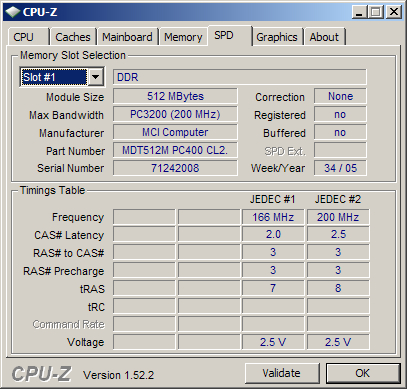Viewport: 407px width, 389px height.
Task: Select the 512 MBytes module size value
Action: click(175, 96)
